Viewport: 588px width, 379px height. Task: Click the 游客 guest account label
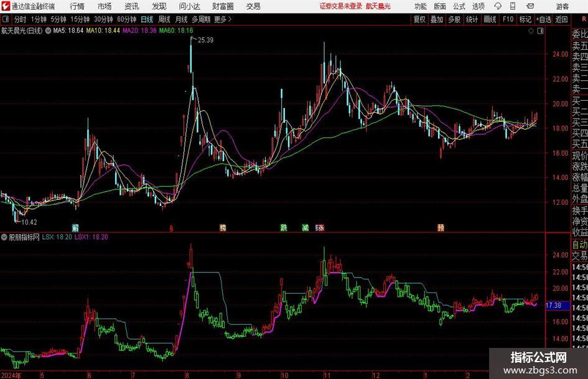pyautogui.click(x=562, y=6)
